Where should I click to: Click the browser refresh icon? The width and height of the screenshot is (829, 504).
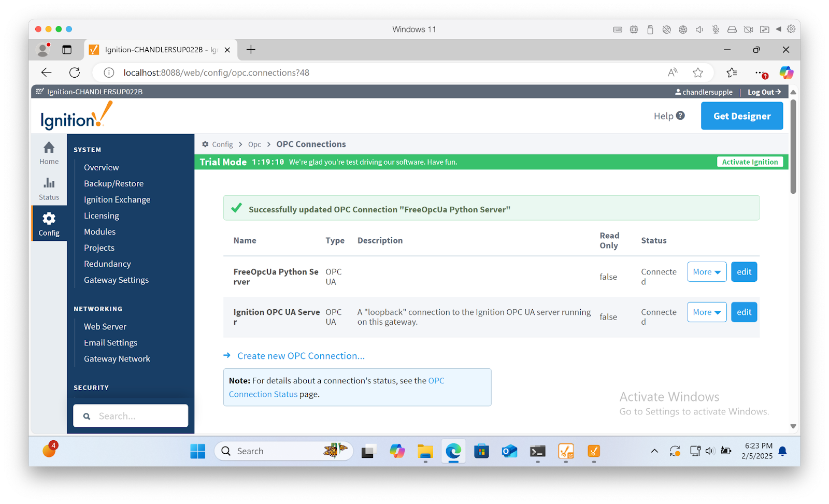tap(75, 73)
